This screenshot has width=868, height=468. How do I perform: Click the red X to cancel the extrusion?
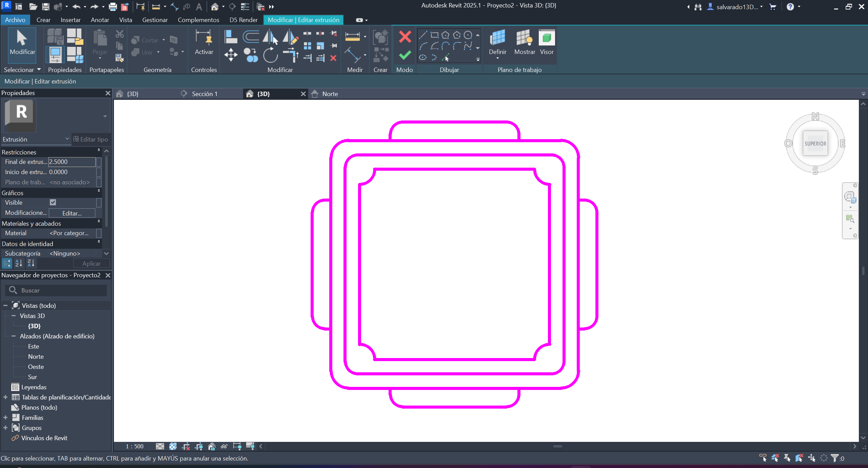(x=405, y=36)
